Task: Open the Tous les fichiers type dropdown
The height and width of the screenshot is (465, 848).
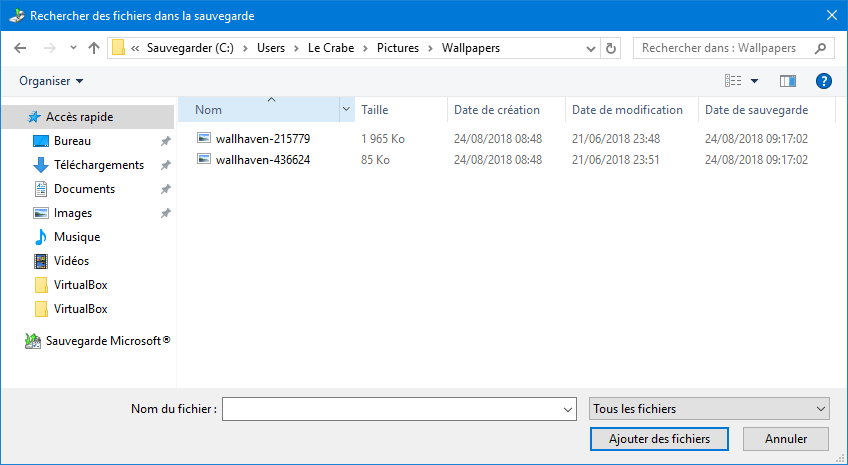Action: [709, 409]
